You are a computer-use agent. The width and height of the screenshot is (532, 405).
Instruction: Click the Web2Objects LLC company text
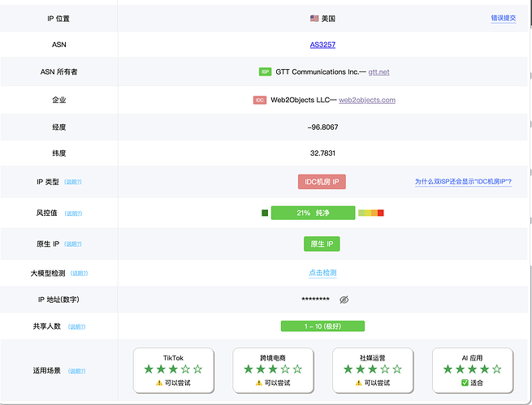(x=300, y=100)
